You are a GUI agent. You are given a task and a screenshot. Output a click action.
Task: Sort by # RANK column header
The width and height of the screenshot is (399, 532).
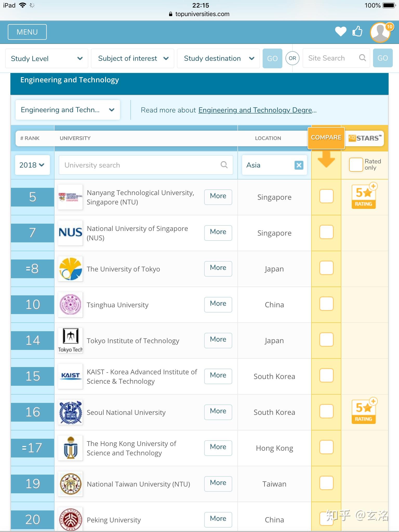(30, 138)
